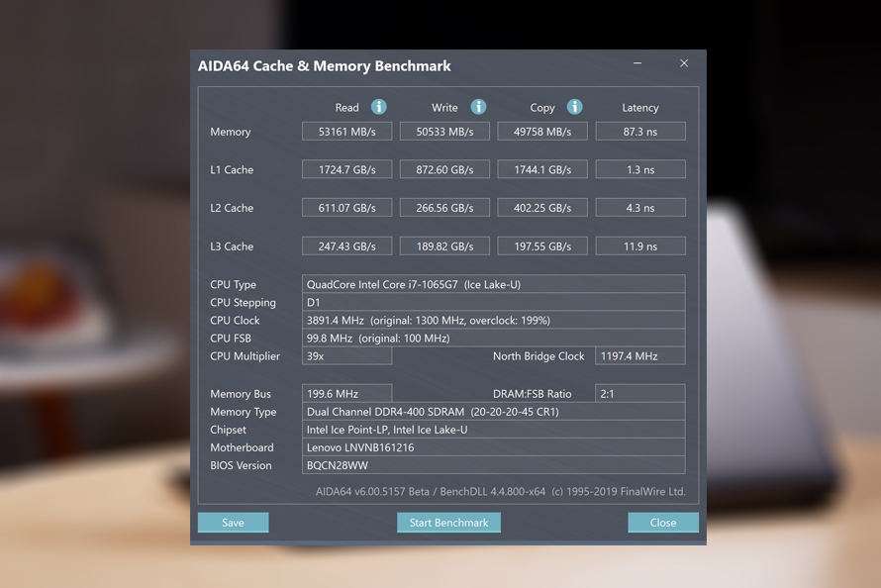This screenshot has height=588, width=881.
Task: Click the AIDA64 version text line
Action: (x=500, y=491)
